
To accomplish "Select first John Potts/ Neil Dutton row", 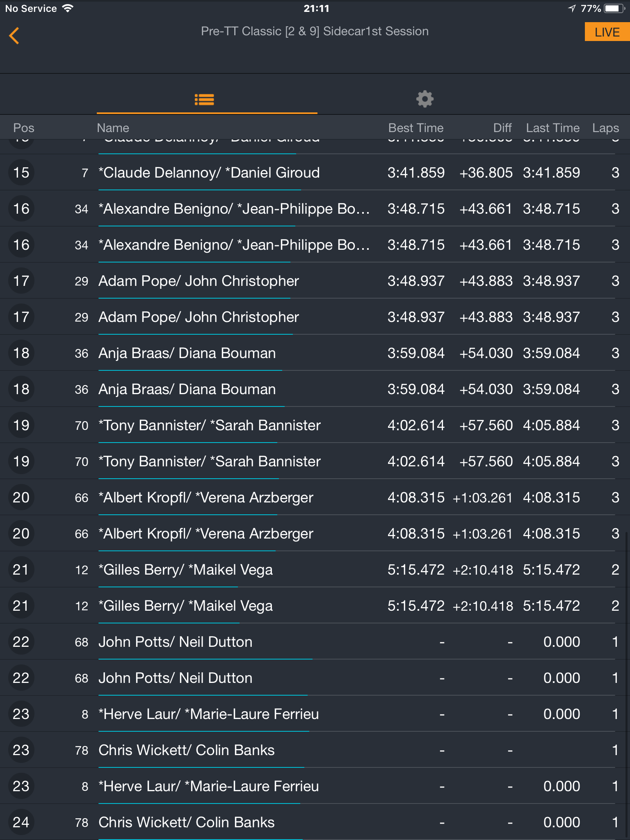I will point(315,641).
